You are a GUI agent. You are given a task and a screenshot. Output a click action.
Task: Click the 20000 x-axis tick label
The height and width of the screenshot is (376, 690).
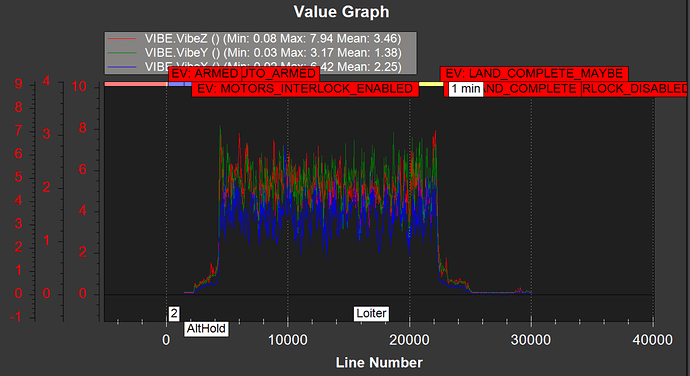pyautogui.click(x=409, y=340)
